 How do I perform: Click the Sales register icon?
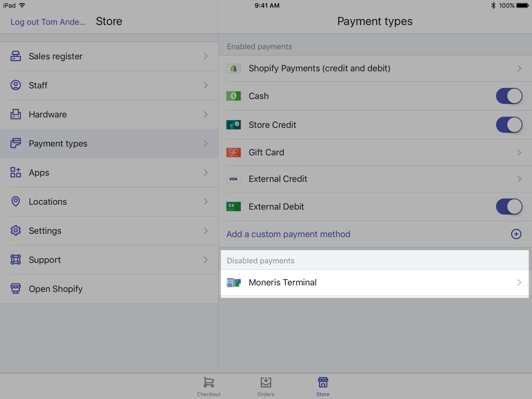pos(16,56)
